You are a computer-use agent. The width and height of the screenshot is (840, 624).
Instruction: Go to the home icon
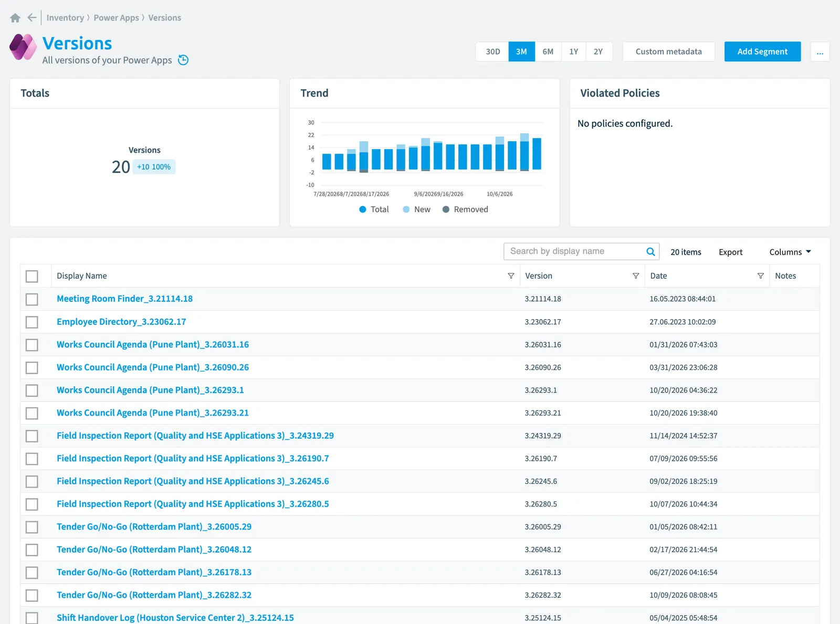click(15, 18)
